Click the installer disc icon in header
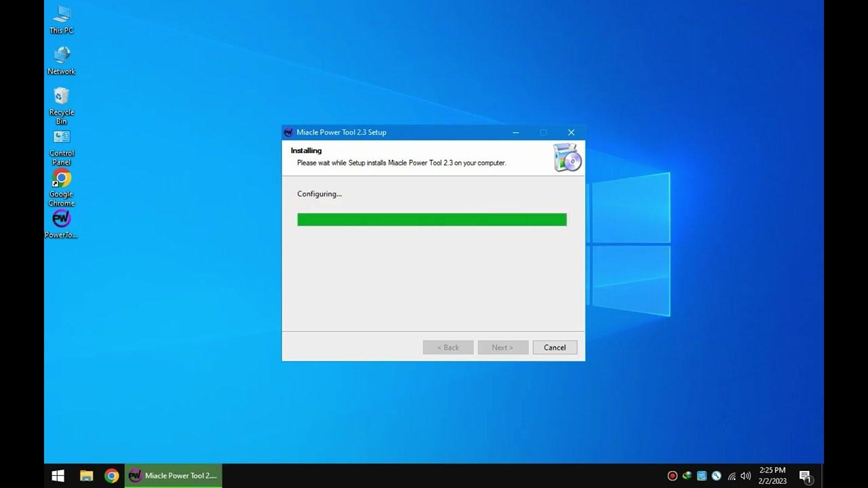 click(568, 158)
